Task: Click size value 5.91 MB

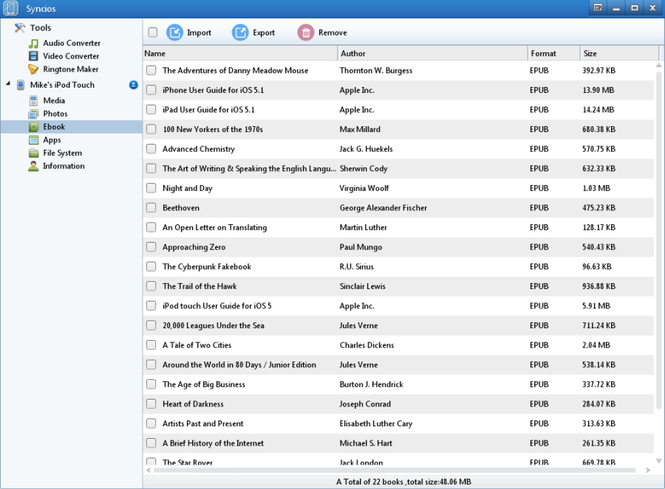Action: 596,306
